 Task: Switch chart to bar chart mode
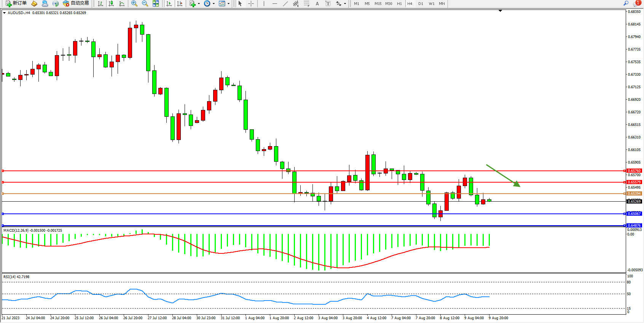100,3
